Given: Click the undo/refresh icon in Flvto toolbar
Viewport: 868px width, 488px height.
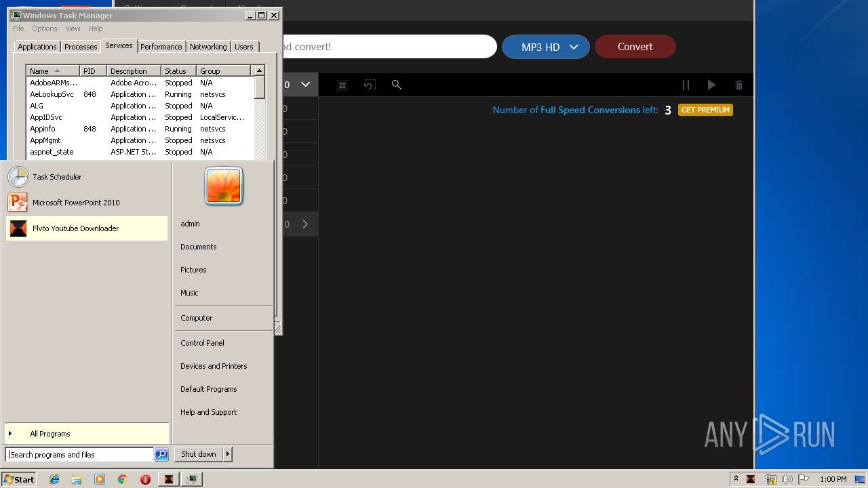Looking at the screenshot, I should click(x=370, y=85).
